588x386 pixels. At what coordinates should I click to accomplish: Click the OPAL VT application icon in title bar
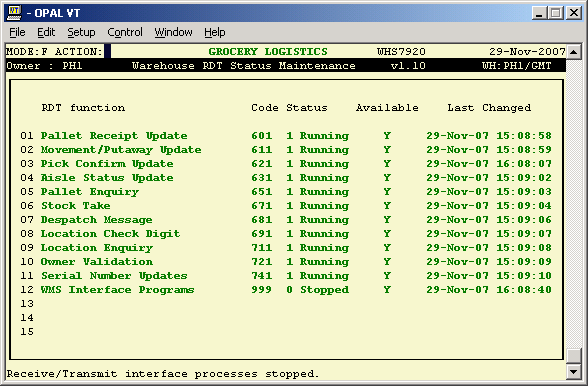[15, 13]
